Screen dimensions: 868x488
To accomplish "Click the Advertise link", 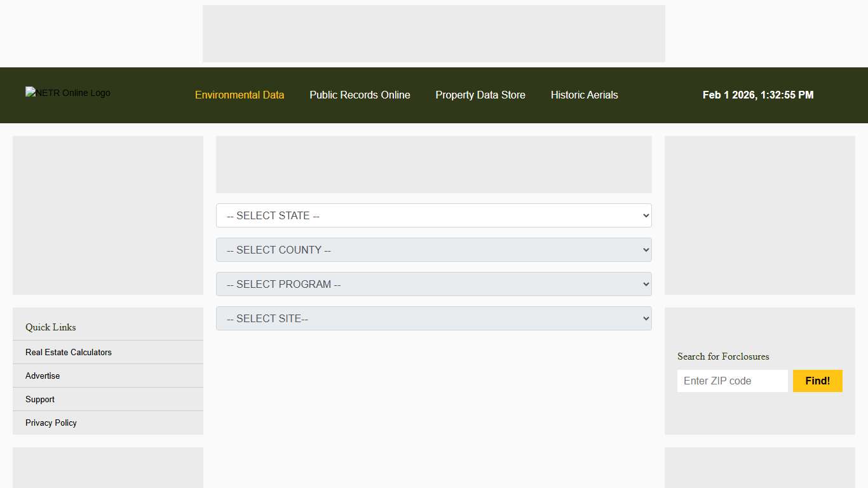I will (x=42, y=376).
